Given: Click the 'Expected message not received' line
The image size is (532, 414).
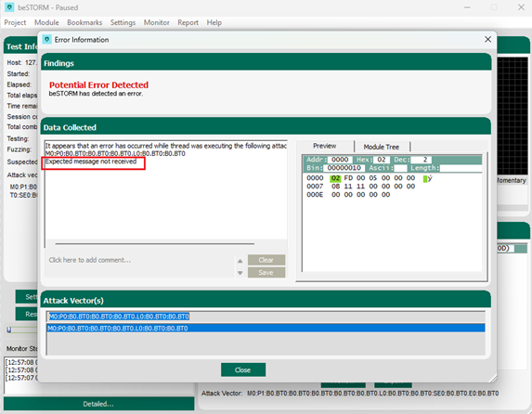Looking at the screenshot, I should coord(91,162).
